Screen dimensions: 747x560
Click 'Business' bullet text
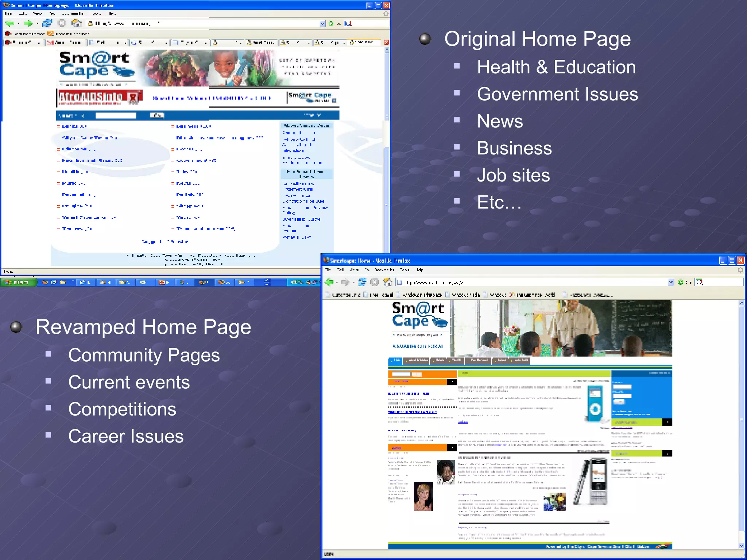[x=514, y=148]
